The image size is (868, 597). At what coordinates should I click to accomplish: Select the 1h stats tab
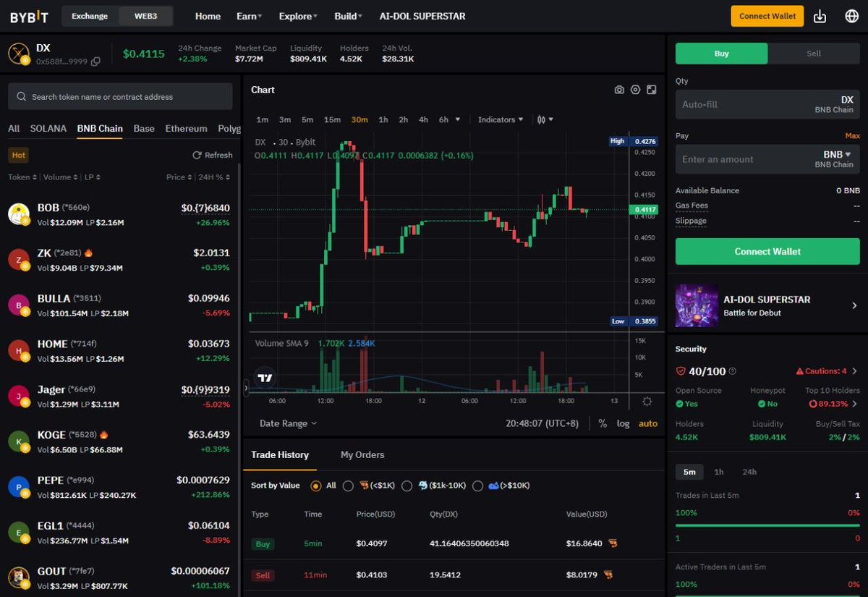718,472
